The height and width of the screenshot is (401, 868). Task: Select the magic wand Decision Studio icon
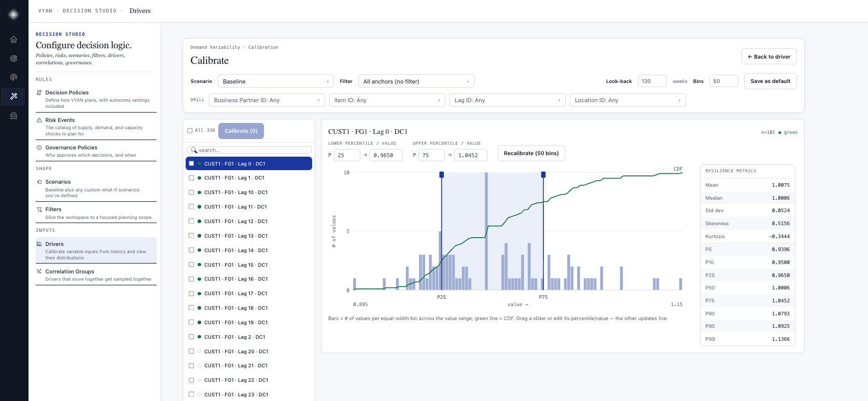[14, 96]
